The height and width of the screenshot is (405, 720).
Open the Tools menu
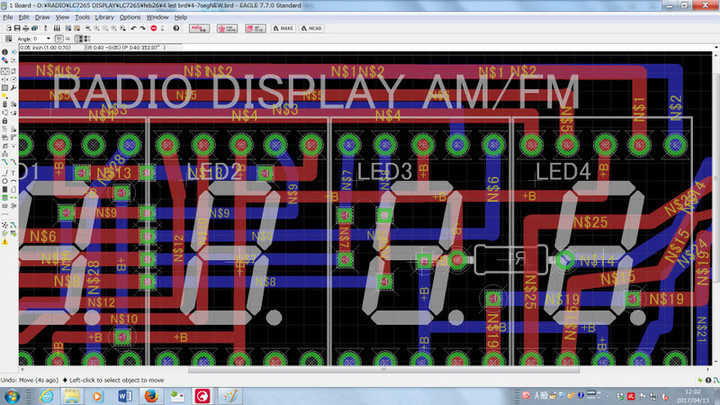(x=82, y=17)
